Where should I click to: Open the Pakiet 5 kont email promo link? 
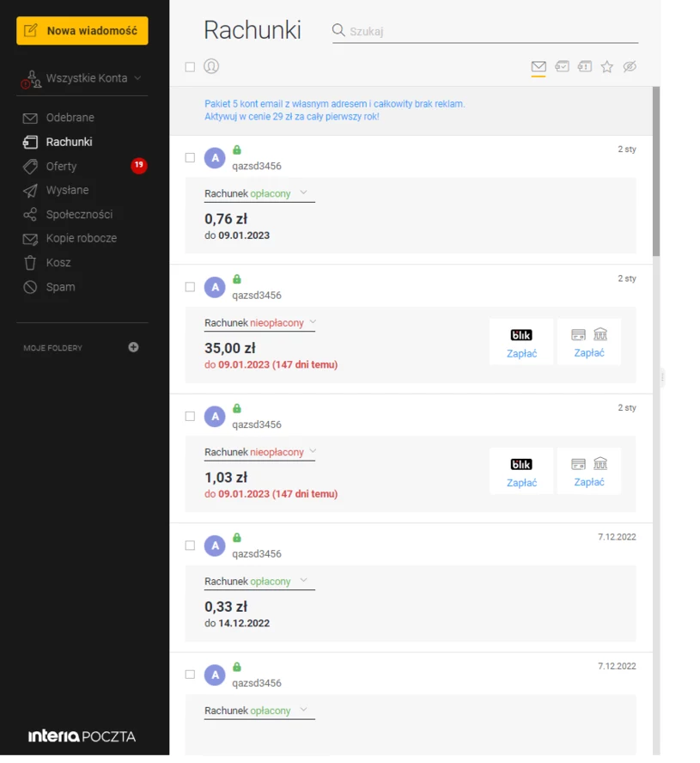click(x=335, y=111)
